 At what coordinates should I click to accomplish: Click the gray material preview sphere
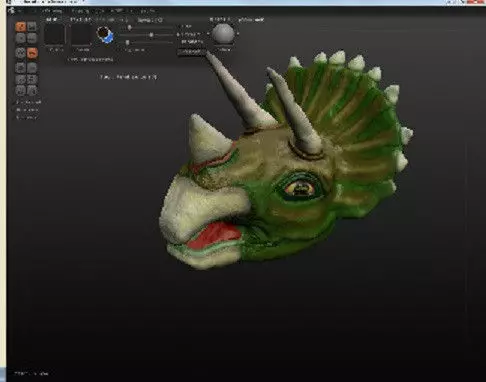pos(223,34)
